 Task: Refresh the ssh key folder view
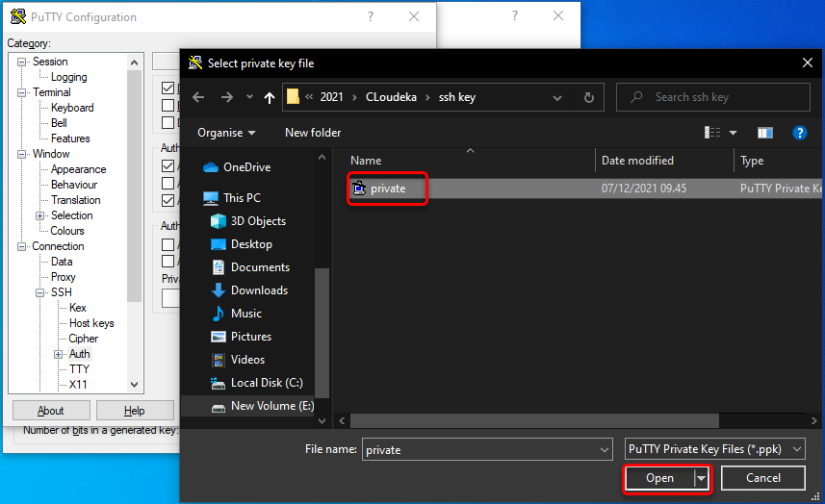click(x=589, y=97)
